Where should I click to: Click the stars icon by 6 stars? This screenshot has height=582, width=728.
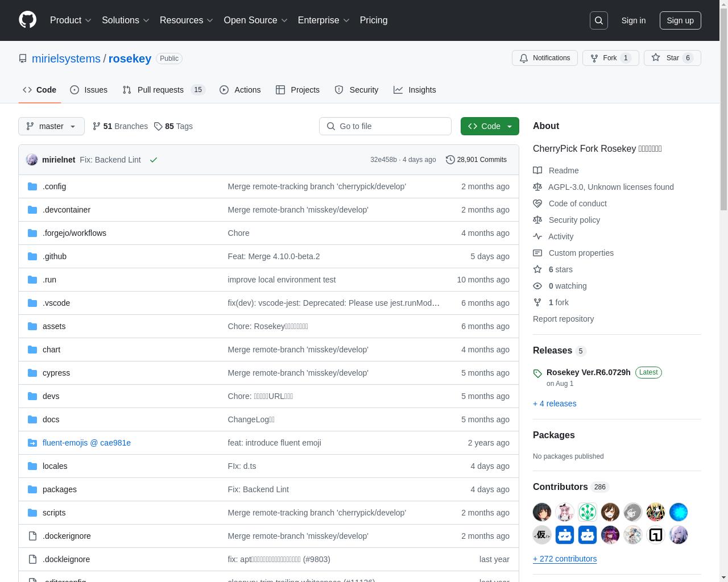(x=537, y=269)
